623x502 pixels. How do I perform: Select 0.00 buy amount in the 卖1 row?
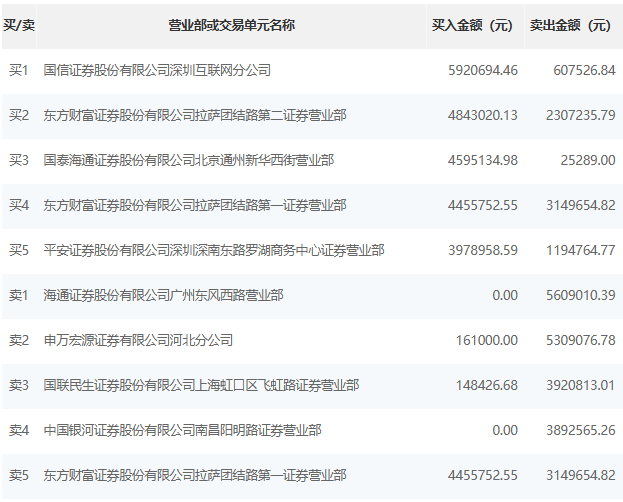pyautogui.click(x=505, y=295)
